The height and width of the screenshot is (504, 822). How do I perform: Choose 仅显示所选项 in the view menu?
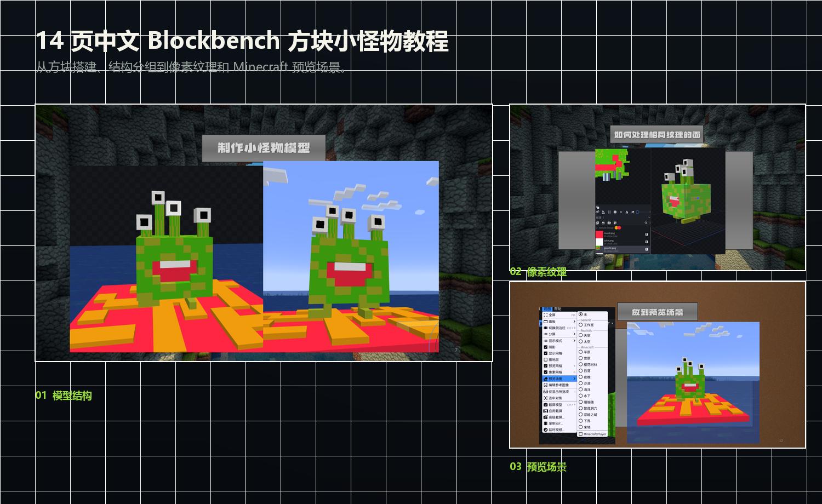560,392
